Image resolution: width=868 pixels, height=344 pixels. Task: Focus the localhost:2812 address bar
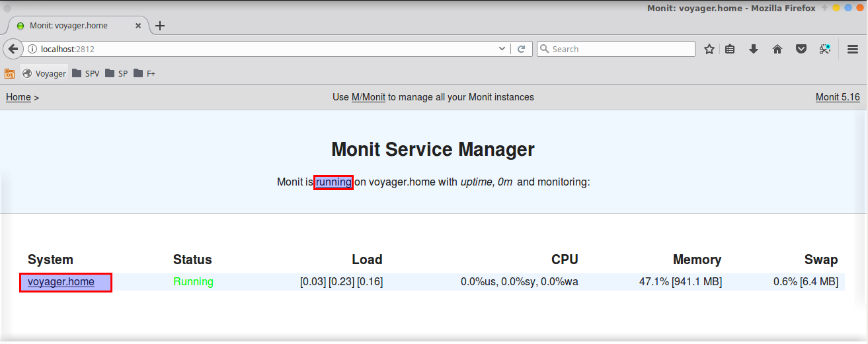(264, 49)
